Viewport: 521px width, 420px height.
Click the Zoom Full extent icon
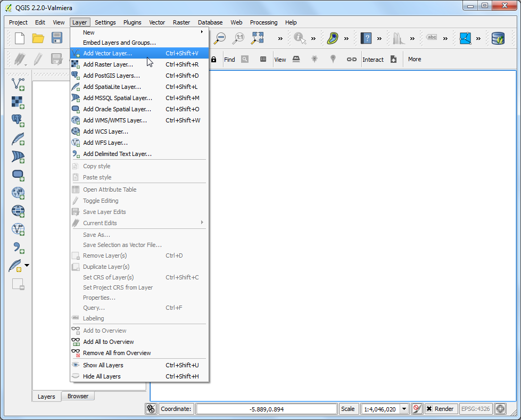pyautogui.click(x=258, y=38)
